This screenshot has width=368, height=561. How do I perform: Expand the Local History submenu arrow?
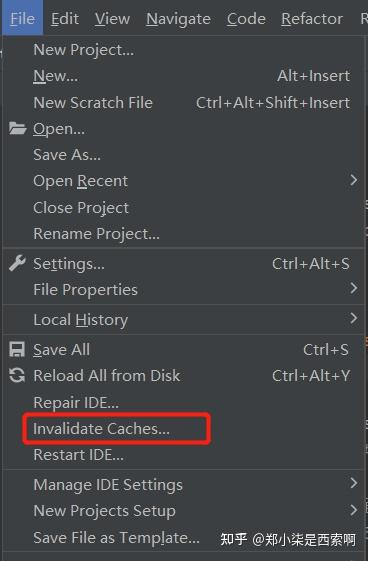pyautogui.click(x=353, y=318)
